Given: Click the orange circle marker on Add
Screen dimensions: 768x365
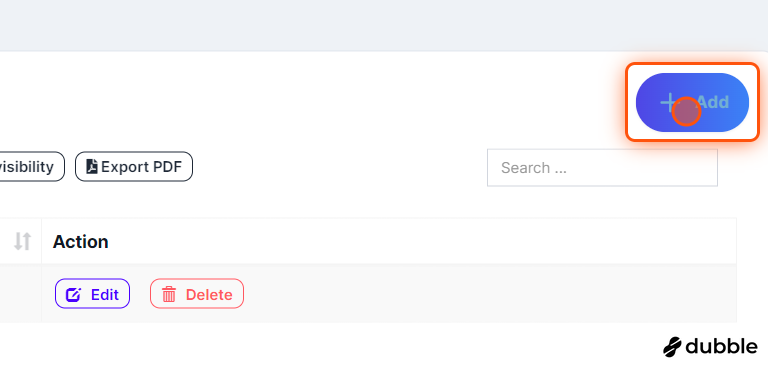Looking at the screenshot, I should 686,111.
